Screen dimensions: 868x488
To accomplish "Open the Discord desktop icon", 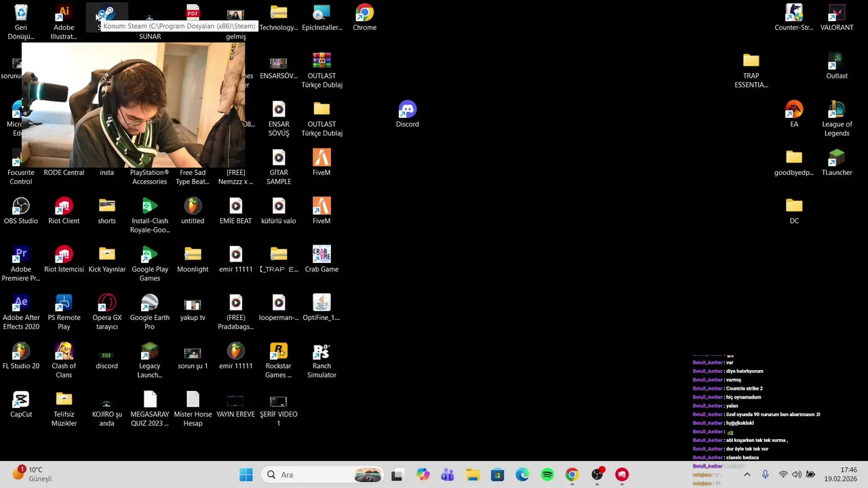I will (x=407, y=115).
